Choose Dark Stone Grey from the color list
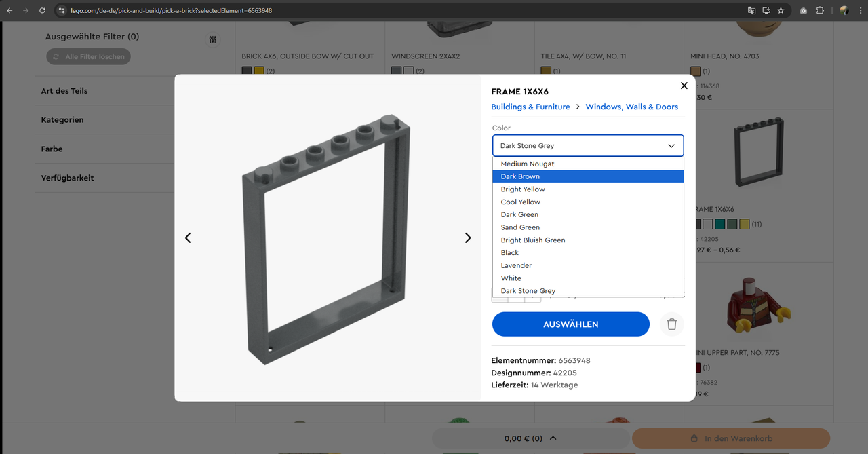Viewport: 868px width, 454px height. point(588,291)
